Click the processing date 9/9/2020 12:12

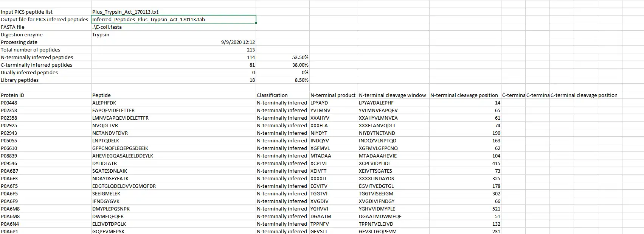coord(174,42)
